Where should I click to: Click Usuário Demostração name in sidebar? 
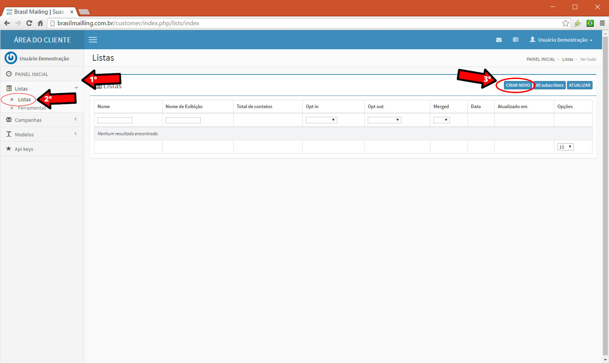(44, 58)
